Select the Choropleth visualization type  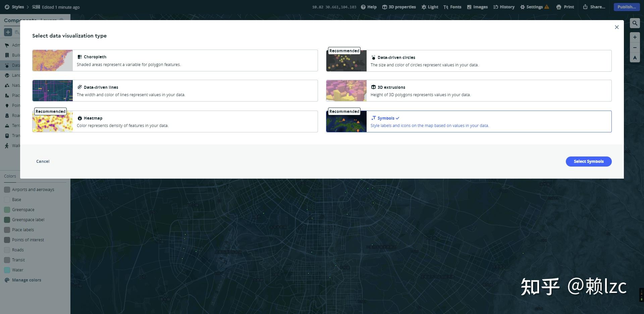pyautogui.click(x=175, y=60)
